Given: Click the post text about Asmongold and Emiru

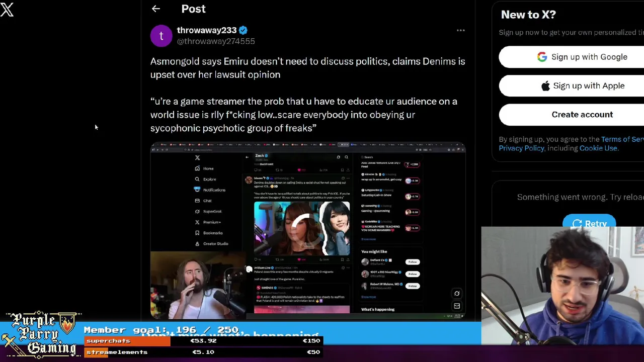Looking at the screenshot, I should point(307,68).
